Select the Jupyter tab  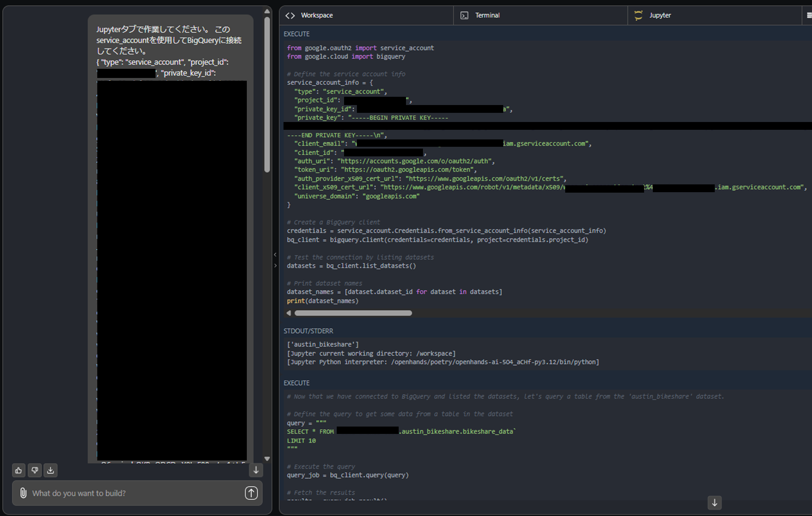[660, 16]
